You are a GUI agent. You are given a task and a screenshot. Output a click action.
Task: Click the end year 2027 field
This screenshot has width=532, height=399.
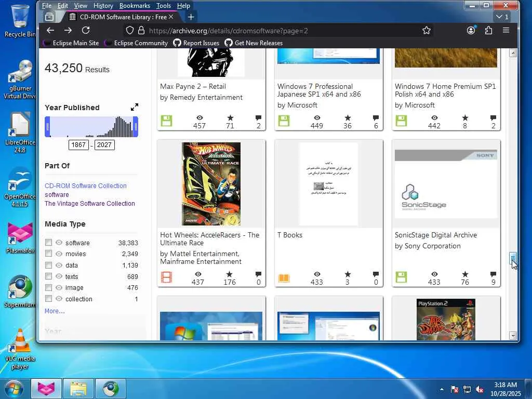[104, 145]
